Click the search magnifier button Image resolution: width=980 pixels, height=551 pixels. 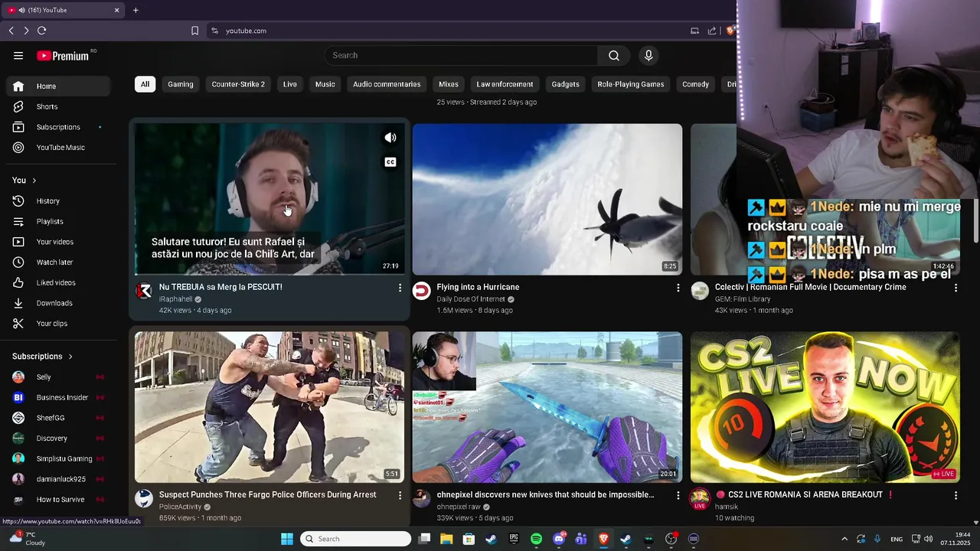tap(614, 55)
